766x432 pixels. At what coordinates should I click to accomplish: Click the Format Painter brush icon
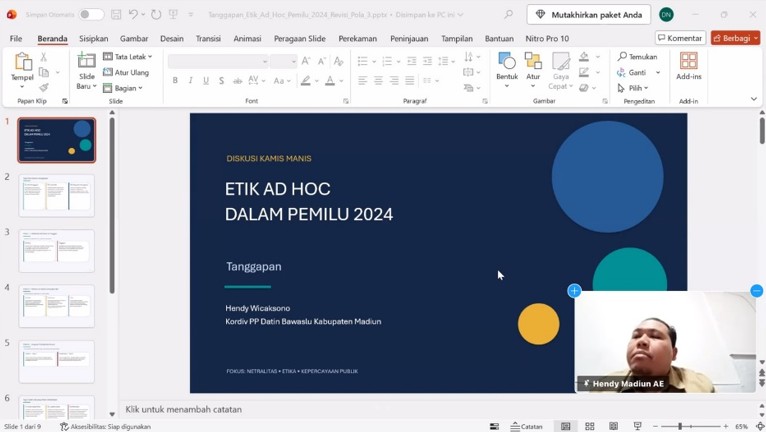[x=43, y=87]
